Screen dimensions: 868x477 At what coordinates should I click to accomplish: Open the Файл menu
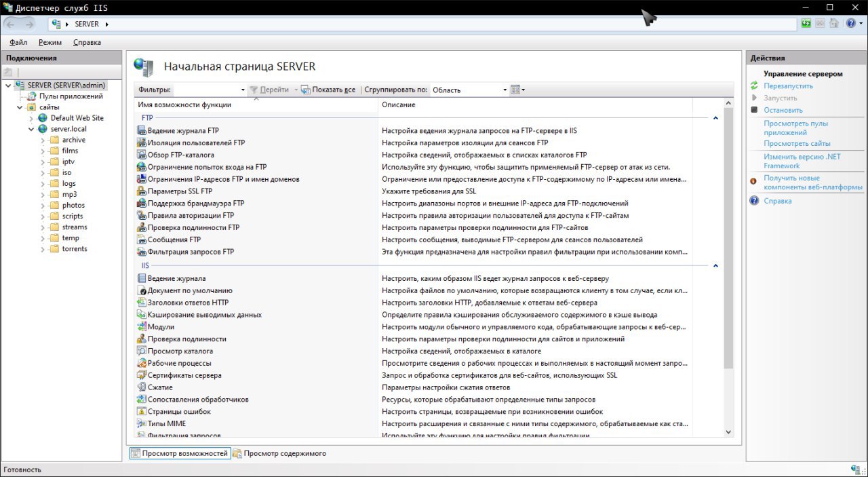(18, 42)
